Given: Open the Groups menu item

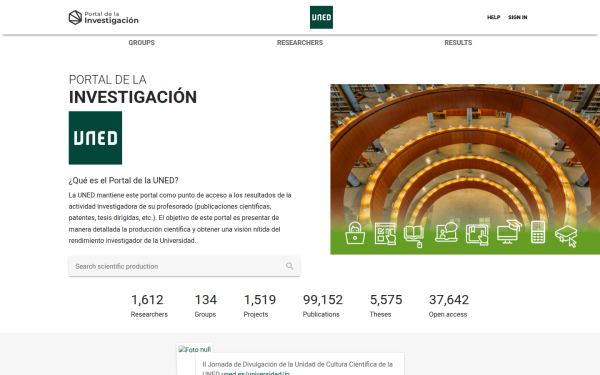Looking at the screenshot, I should pos(142,42).
